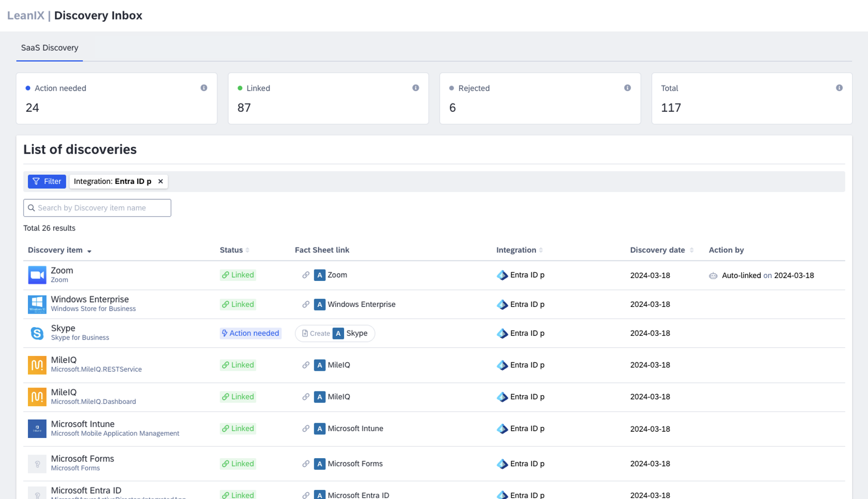
Task: Click the LeanIX logo text
Action: [x=25, y=15]
